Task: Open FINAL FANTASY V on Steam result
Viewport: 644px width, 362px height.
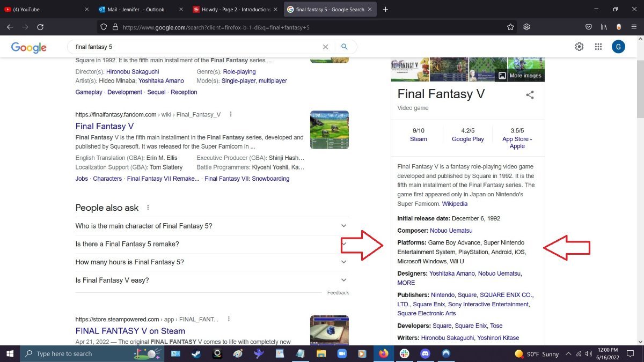Action: click(x=130, y=331)
